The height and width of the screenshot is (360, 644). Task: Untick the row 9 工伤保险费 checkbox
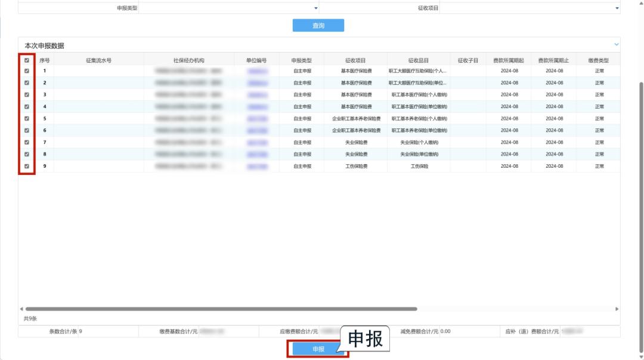pos(27,167)
